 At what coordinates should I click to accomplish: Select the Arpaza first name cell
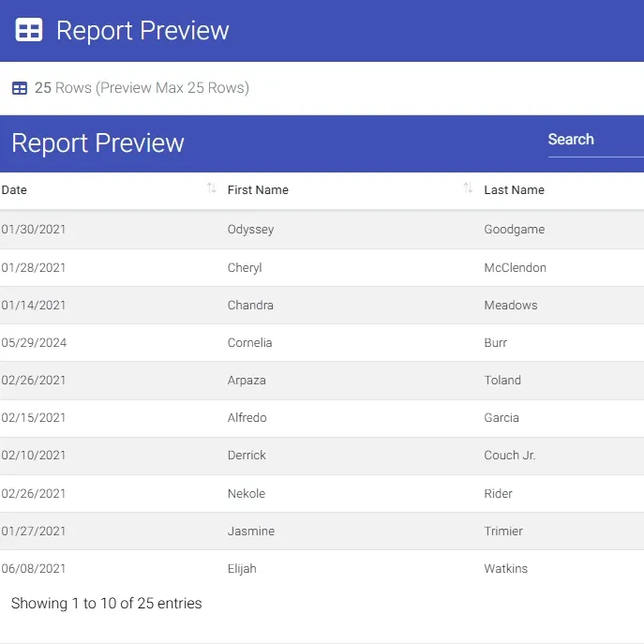[247, 381]
